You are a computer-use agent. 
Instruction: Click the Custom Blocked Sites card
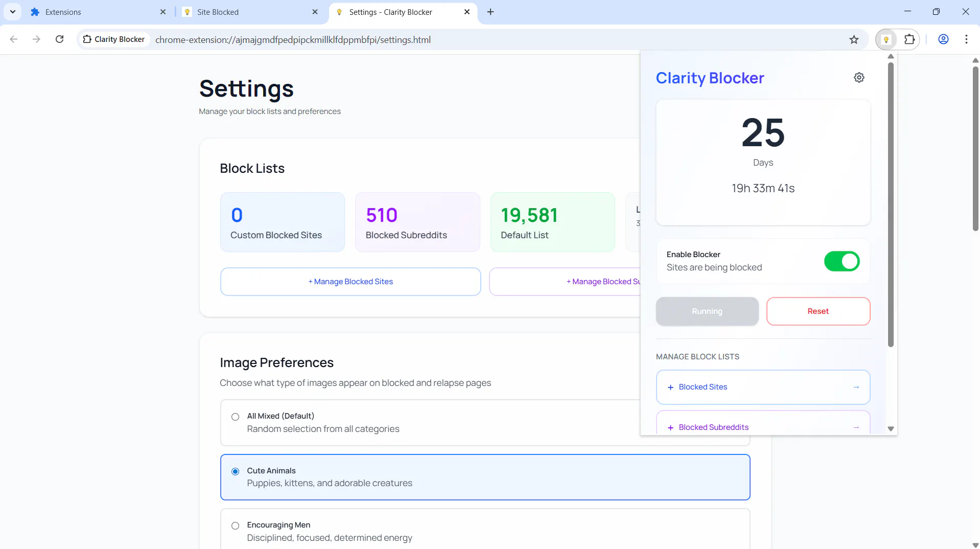[x=283, y=222]
